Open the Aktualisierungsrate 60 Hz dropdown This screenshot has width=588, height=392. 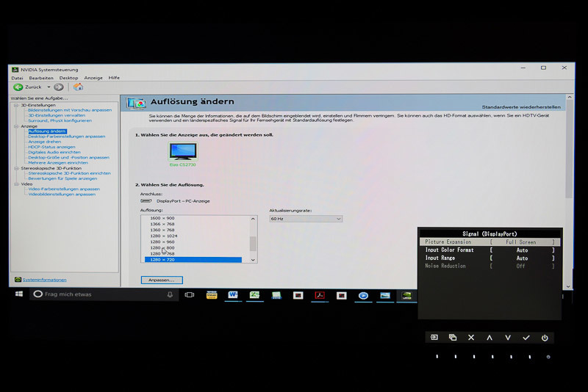click(x=306, y=219)
